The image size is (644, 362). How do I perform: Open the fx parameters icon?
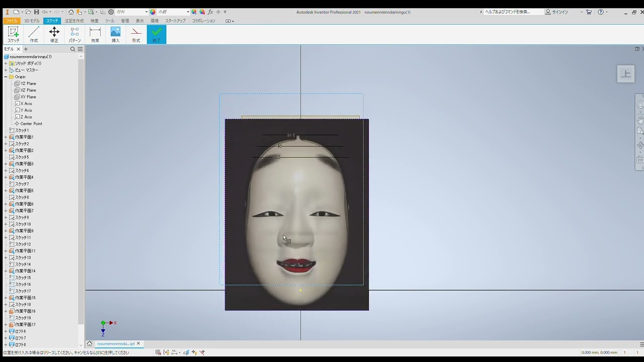pyautogui.click(x=210, y=12)
